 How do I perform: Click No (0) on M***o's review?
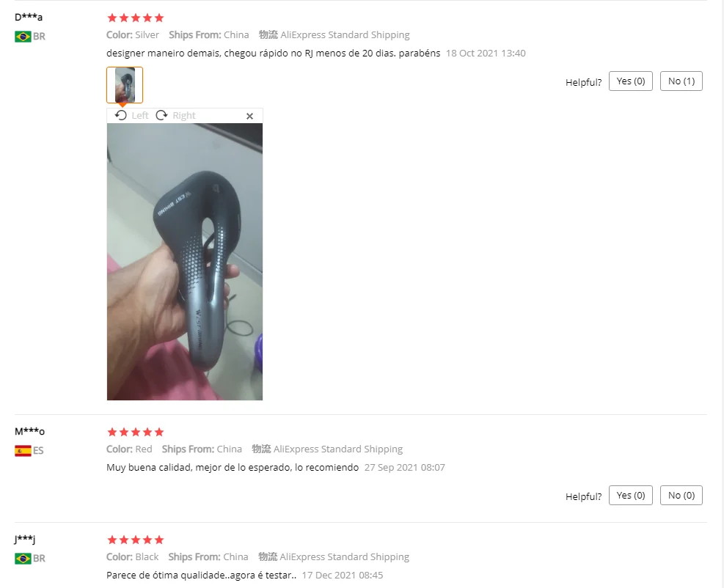pyautogui.click(x=681, y=495)
